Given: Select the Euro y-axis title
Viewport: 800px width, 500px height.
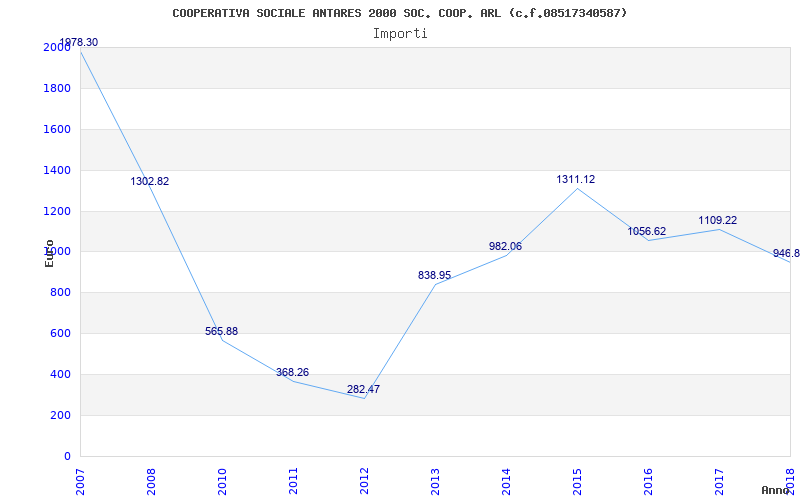Looking at the screenshot, I should [x=49, y=253].
